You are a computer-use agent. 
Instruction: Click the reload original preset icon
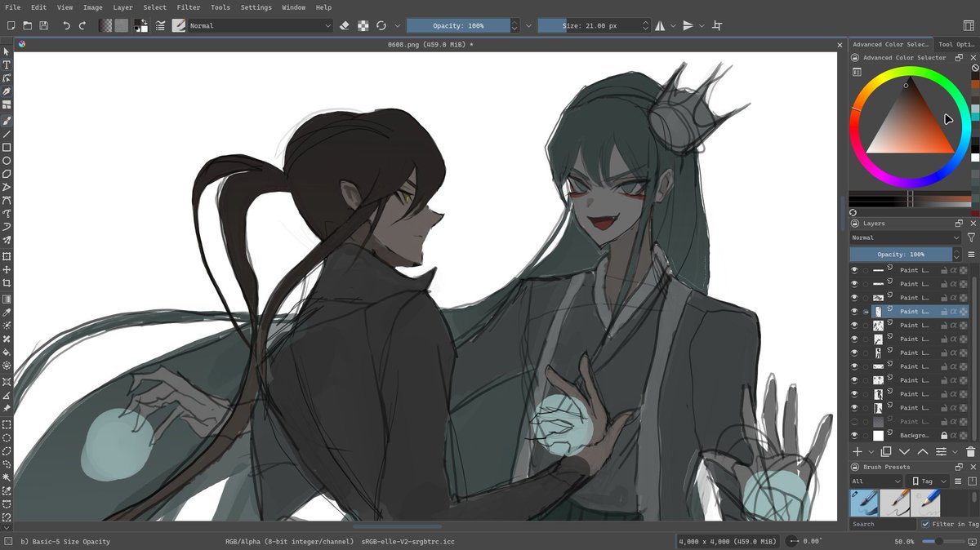(x=381, y=25)
